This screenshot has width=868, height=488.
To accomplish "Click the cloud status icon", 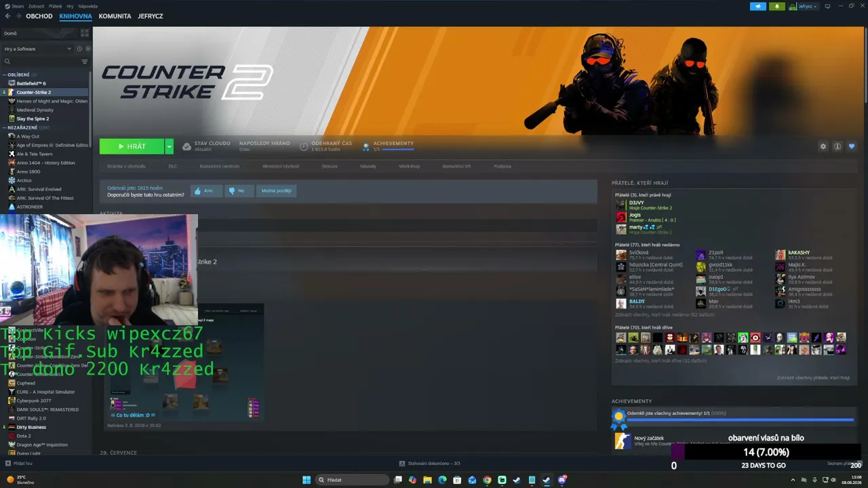I will click(187, 146).
